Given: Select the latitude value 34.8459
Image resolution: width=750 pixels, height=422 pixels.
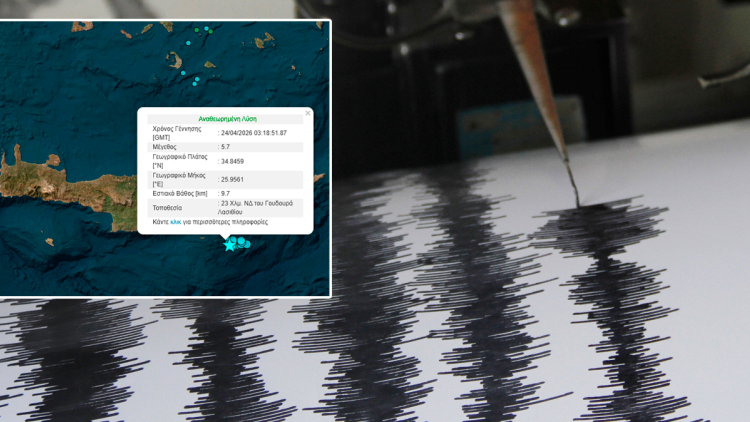Looking at the screenshot, I should [232, 161].
